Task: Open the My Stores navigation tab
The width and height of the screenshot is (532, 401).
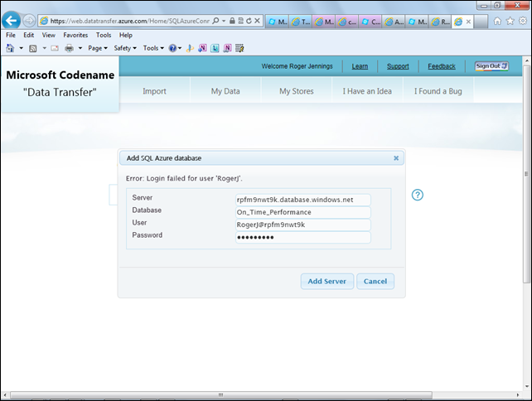Action: tap(296, 91)
